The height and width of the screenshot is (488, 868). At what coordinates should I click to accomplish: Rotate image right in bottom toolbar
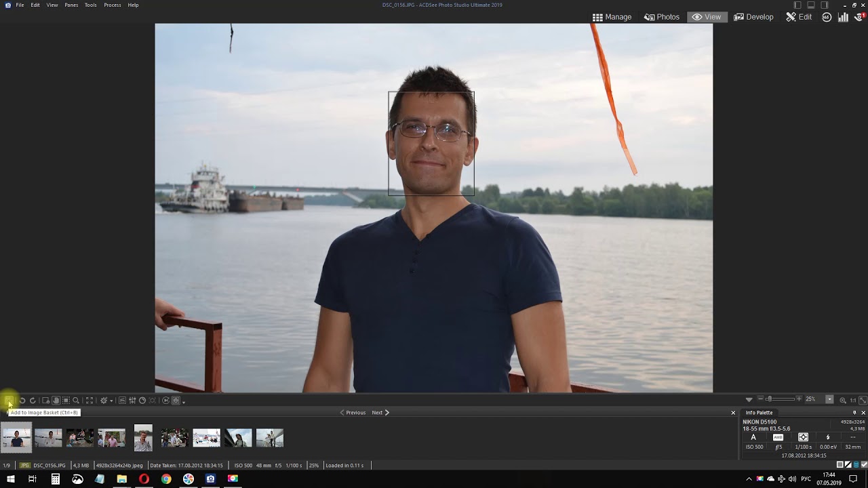(x=33, y=401)
